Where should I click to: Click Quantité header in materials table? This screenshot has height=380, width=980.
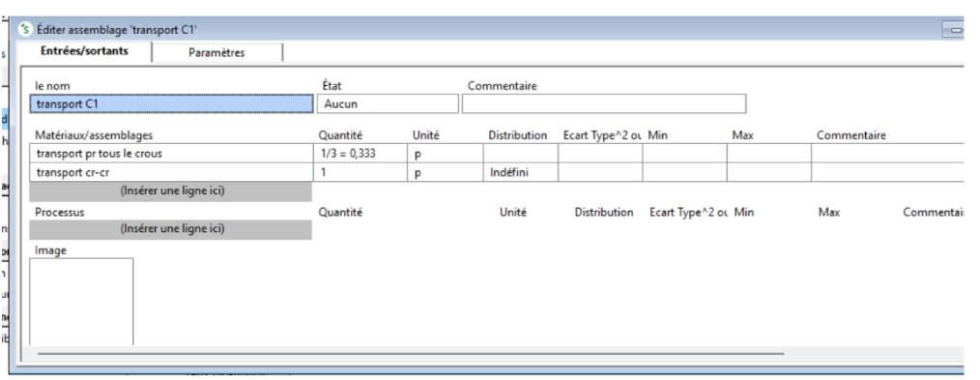click(340, 135)
